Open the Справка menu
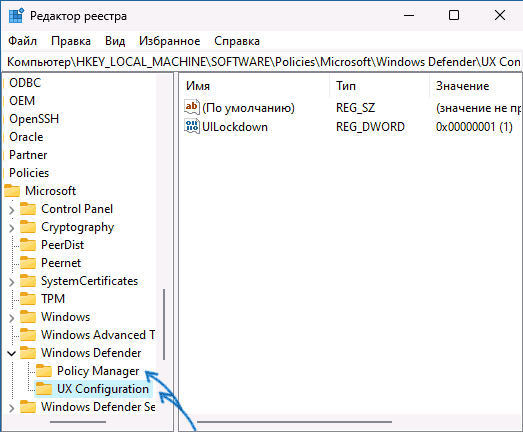The height and width of the screenshot is (432, 523). 237,41
